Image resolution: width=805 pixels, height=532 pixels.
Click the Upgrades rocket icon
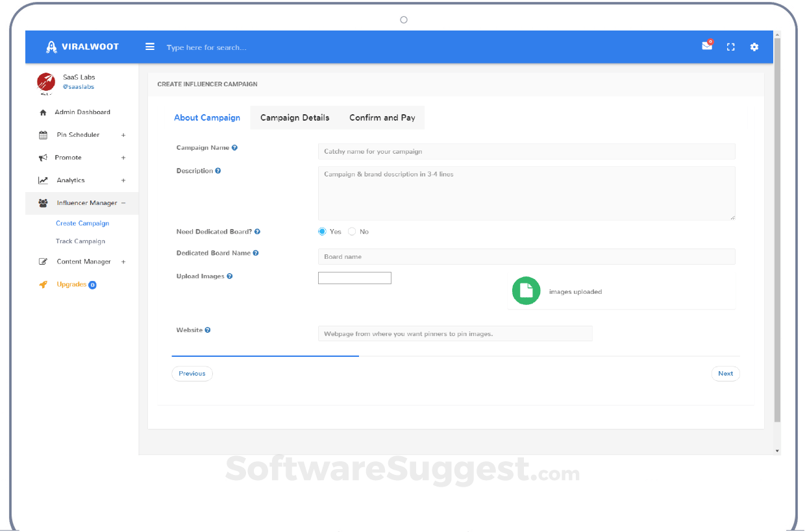[x=43, y=284]
